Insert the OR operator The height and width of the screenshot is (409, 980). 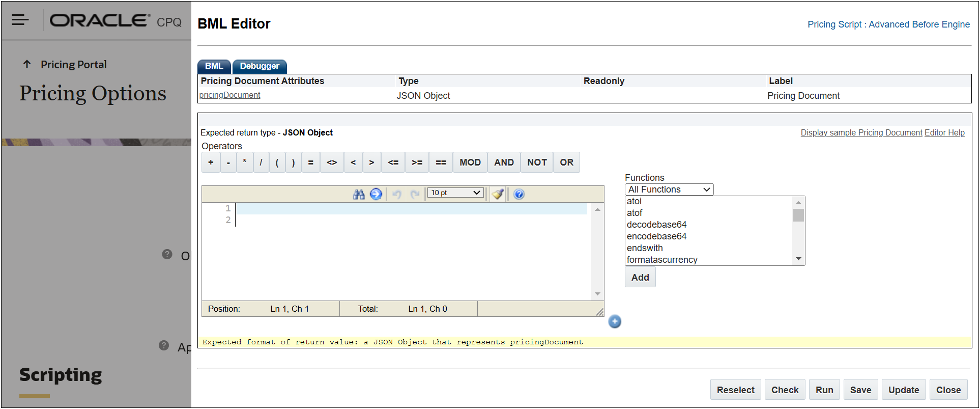pos(567,162)
